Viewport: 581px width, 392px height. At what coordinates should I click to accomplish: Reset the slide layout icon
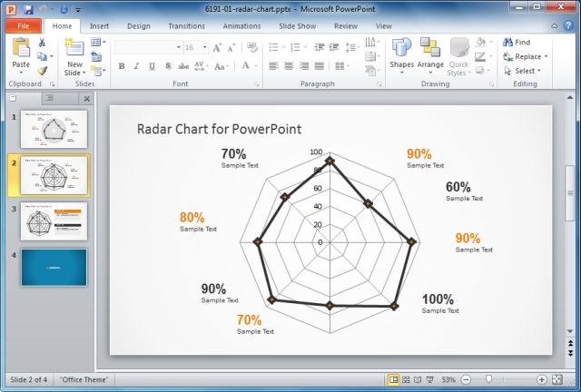click(x=96, y=56)
